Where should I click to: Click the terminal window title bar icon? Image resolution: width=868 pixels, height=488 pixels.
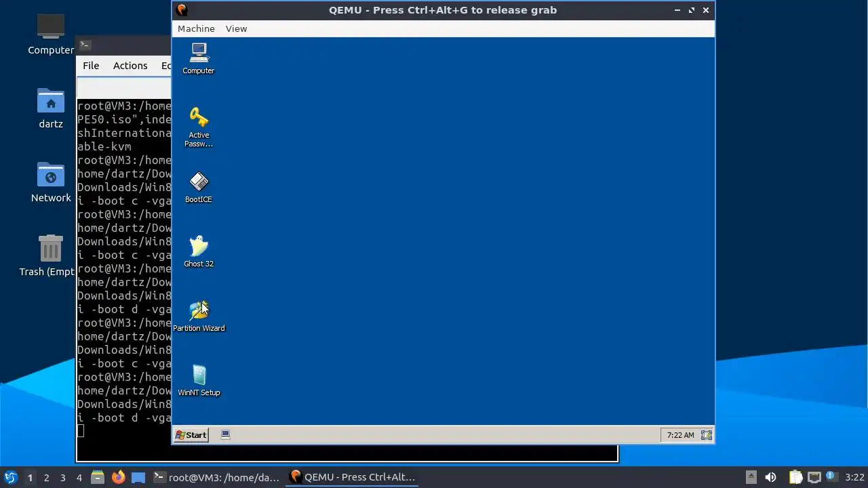(x=85, y=45)
